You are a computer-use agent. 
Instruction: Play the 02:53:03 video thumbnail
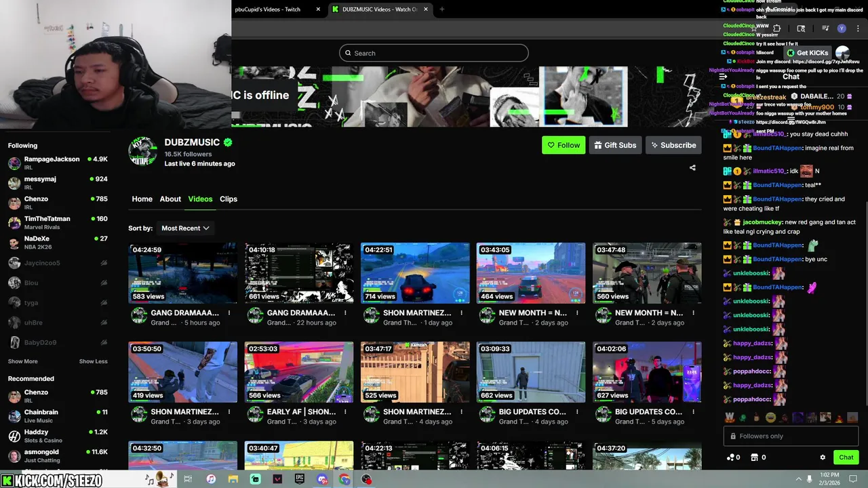click(299, 372)
